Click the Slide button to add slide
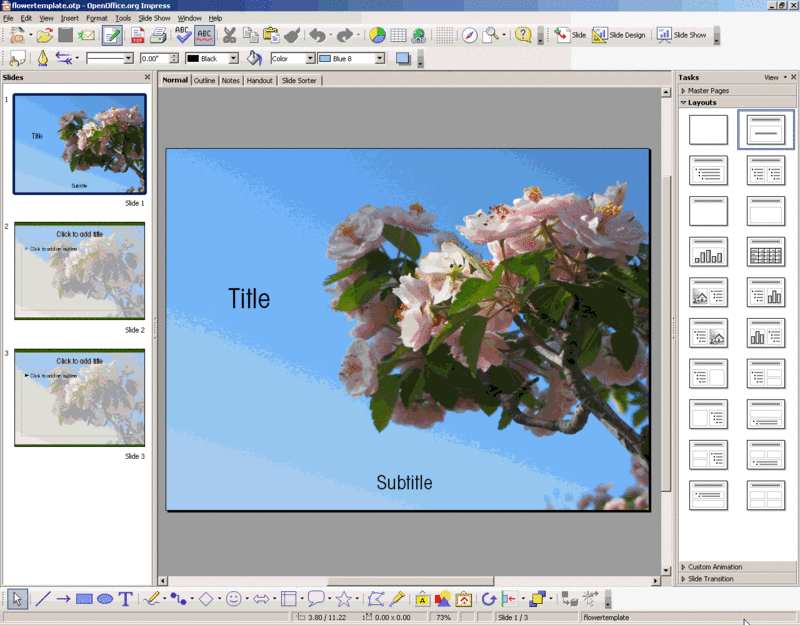 click(x=570, y=35)
